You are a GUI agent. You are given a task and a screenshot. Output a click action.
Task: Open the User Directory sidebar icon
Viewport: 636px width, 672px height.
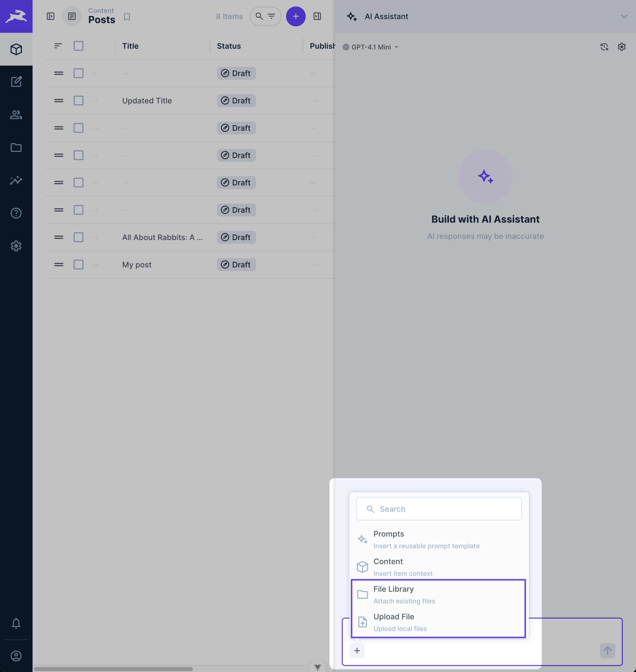[x=16, y=115]
